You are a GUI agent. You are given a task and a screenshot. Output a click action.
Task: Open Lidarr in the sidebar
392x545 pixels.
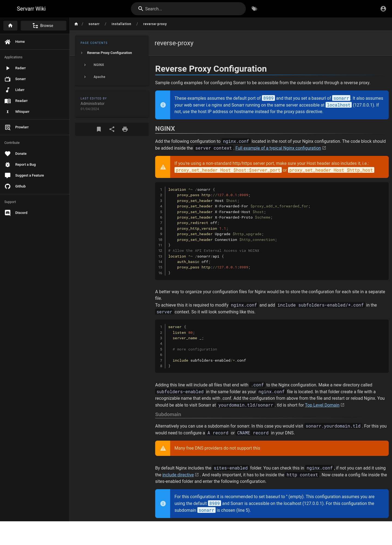tap(35, 90)
